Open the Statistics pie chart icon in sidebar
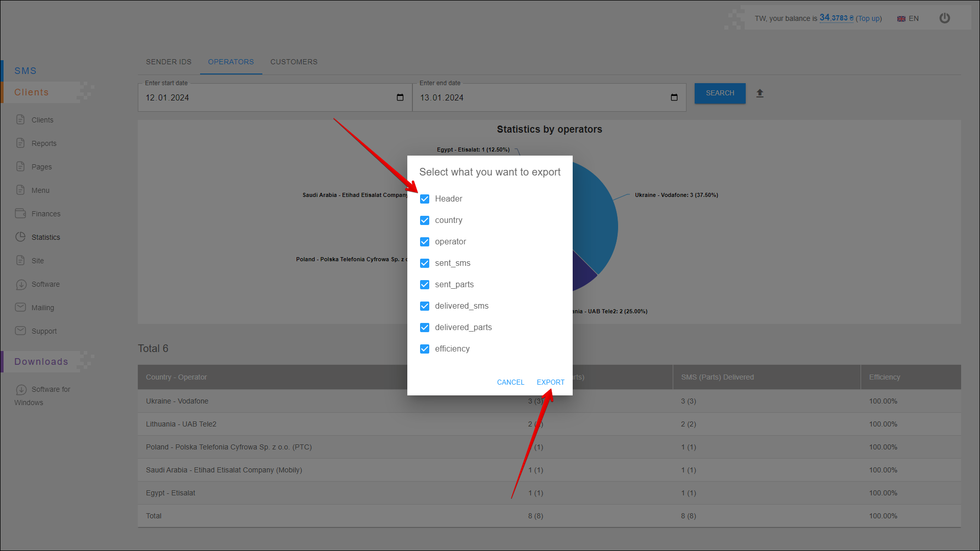The width and height of the screenshot is (980, 551). 20,237
